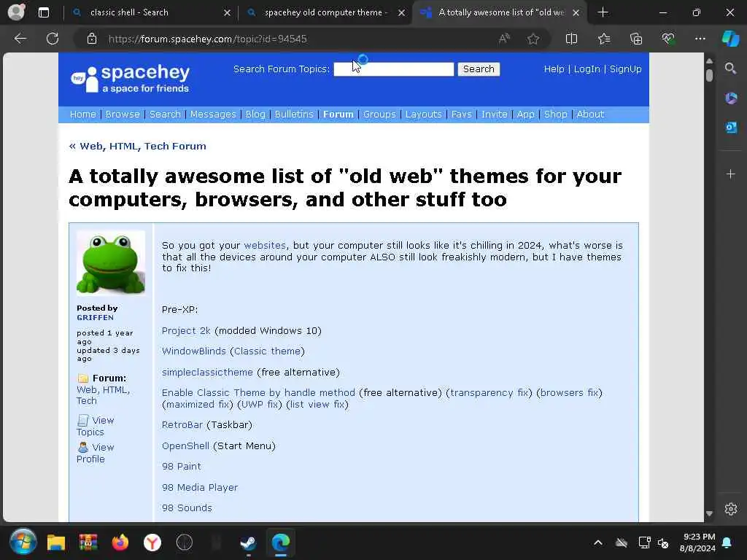Open the Favorites list toolbar icon
This screenshot has height=560, width=747.
tap(604, 39)
